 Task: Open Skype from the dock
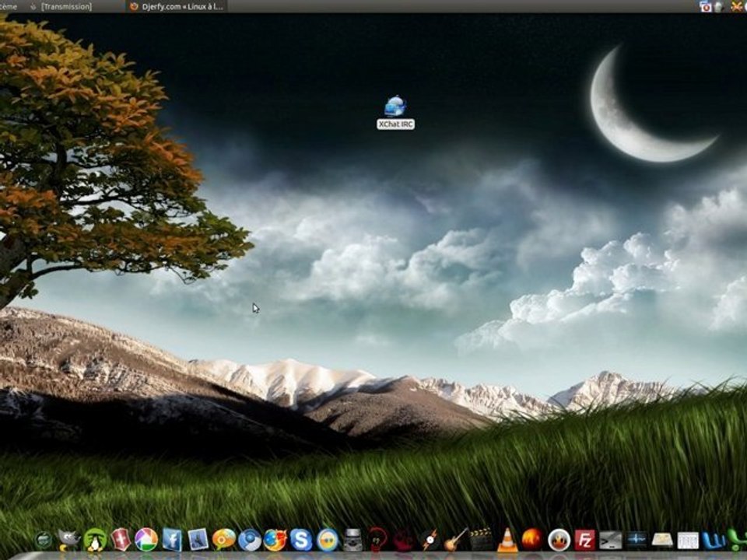click(300, 539)
